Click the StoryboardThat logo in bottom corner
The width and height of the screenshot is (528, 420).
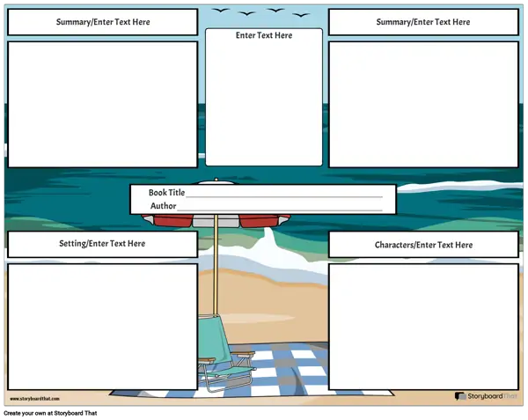(486, 397)
